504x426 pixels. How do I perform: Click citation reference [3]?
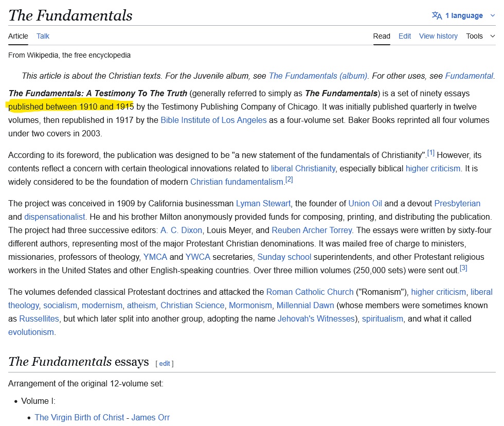click(x=463, y=268)
